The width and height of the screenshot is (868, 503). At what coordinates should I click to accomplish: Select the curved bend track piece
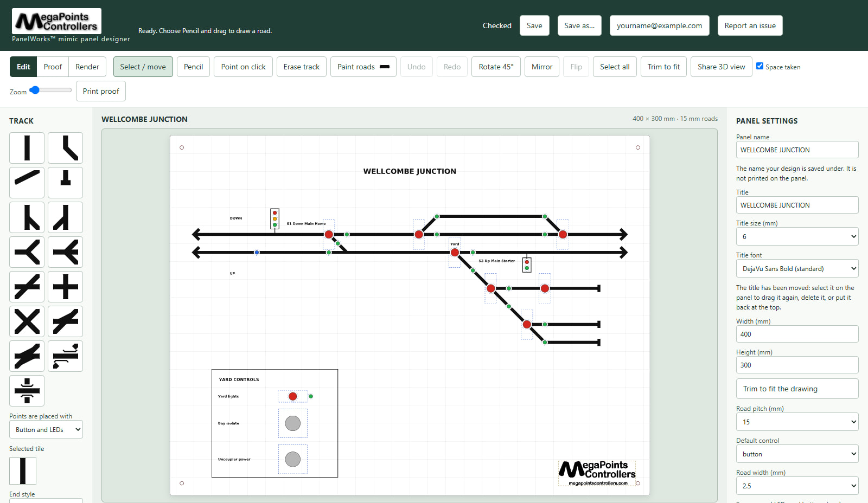65,148
